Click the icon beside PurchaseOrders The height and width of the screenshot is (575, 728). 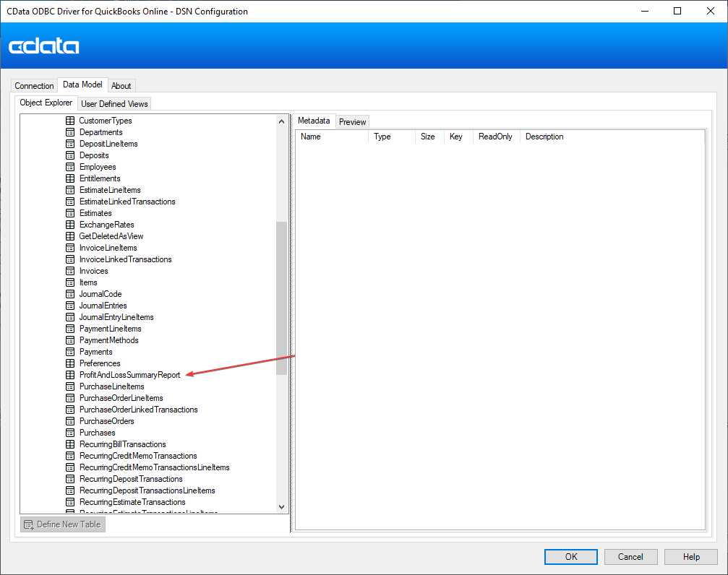click(x=70, y=421)
